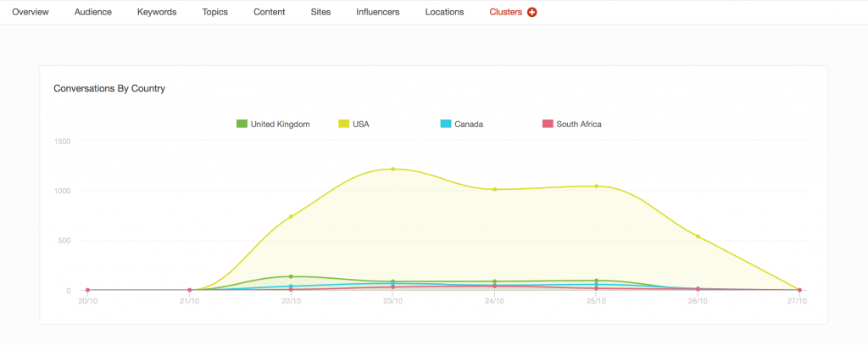This screenshot has height=345, width=868.
Task: Click the South Africa pink legend swatch
Action: pyautogui.click(x=548, y=124)
